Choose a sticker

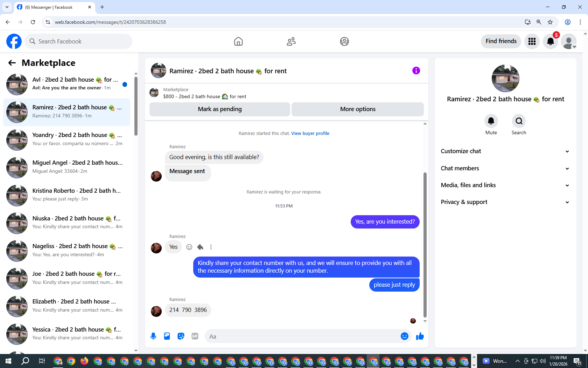[x=181, y=336]
